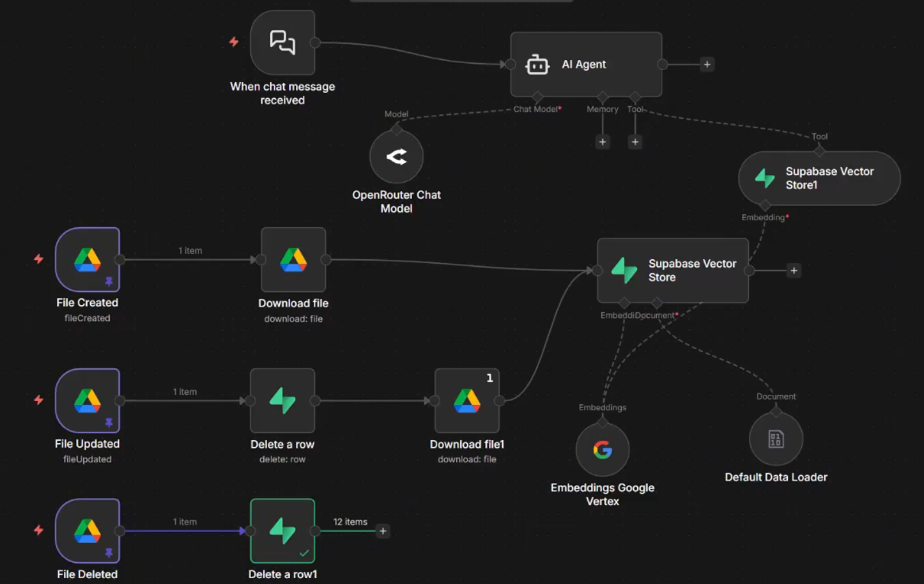The height and width of the screenshot is (584, 924).
Task: Click the lightning trigger icon beside File Created
Action: coord(38,259)
